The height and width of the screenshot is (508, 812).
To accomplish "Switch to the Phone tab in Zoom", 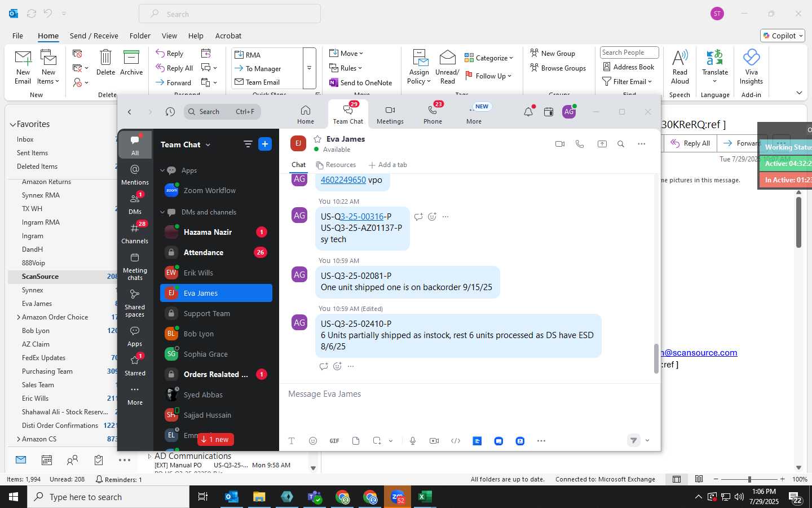I will coord(433,115).
